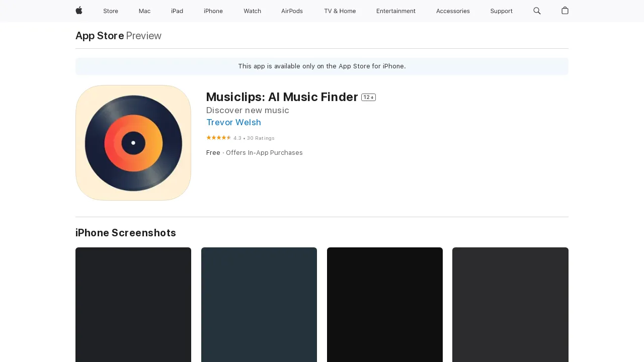644x362 pixels.
Task: Open the shopping bag icon
Action: coord(565,11)
